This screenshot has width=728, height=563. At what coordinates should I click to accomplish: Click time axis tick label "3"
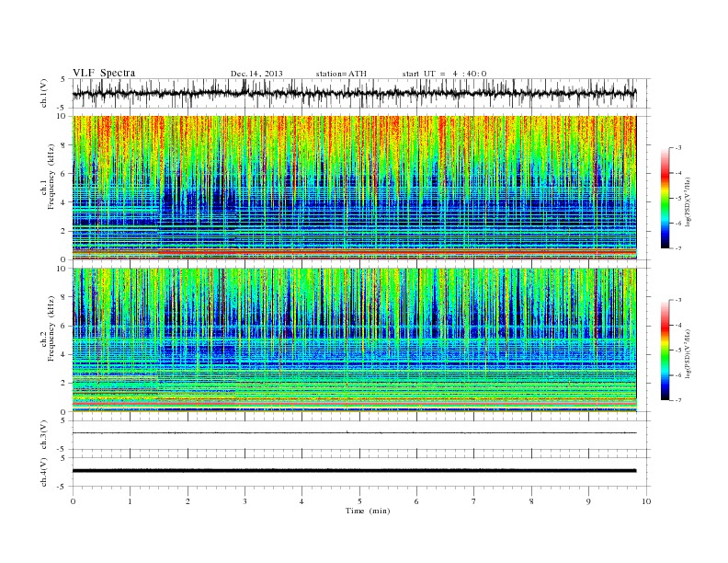245,501
